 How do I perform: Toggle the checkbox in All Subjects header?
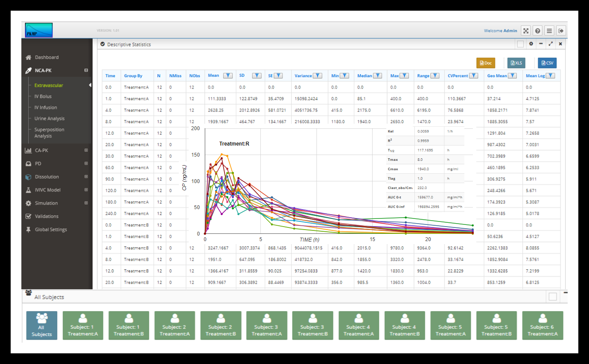[553, 297]
